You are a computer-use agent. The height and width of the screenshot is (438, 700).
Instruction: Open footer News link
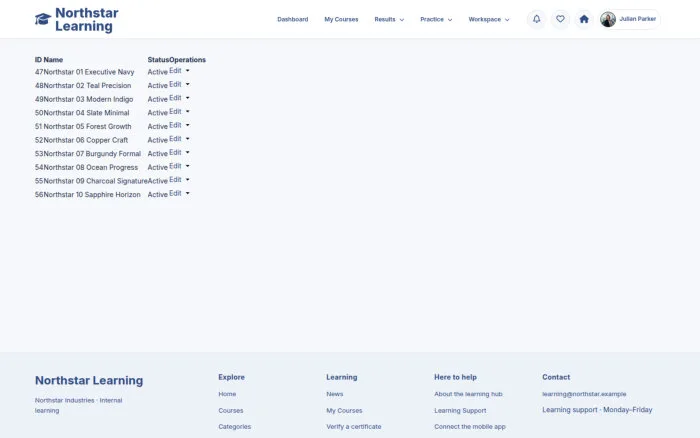click(x=335, y=394)
